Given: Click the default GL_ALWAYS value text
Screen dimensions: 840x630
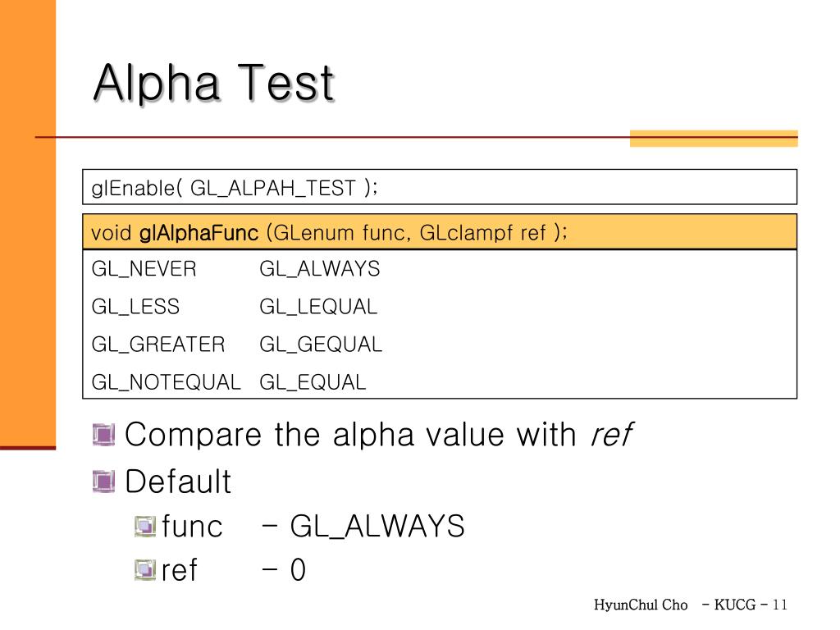Looking at the screenshot, I should click(377, 527).
